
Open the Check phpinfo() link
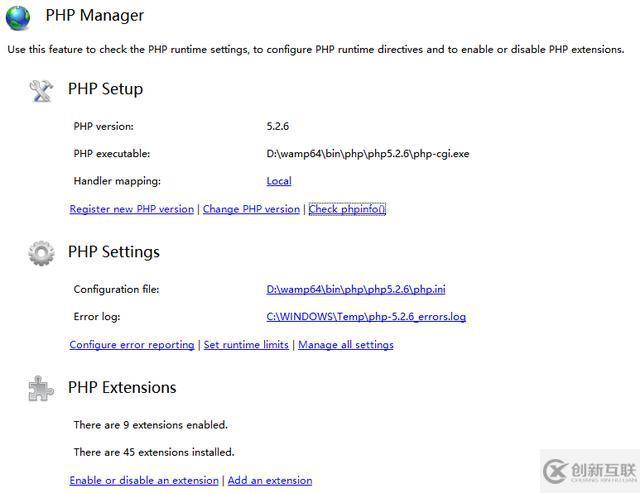(x=347, y=209)
